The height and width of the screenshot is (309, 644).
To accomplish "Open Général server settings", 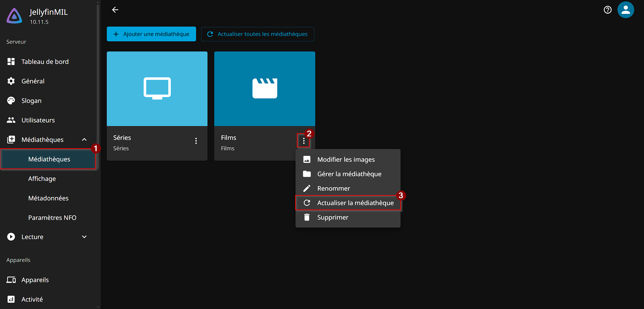I will 33,81.
